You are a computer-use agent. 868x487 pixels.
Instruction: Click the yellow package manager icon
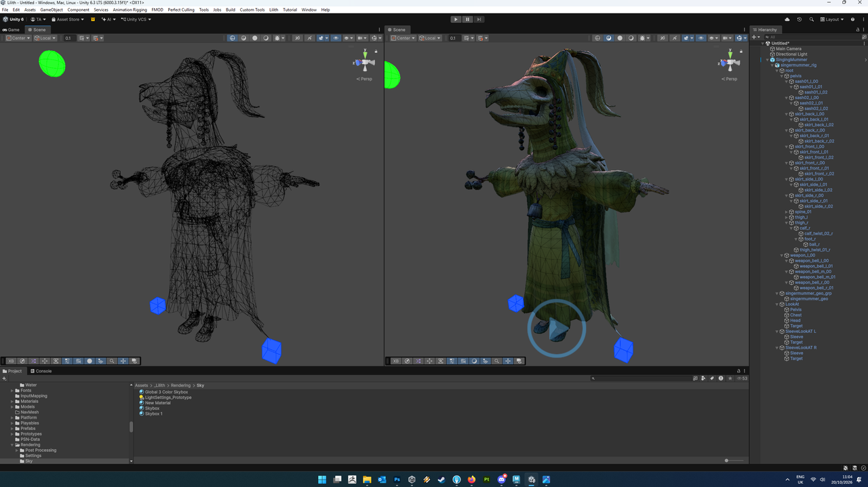(x=93, y=20)
